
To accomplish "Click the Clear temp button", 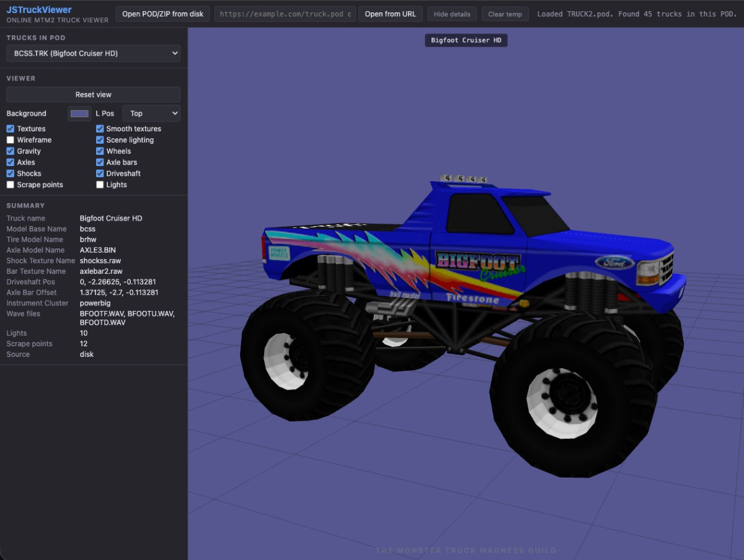I will 505,14.
